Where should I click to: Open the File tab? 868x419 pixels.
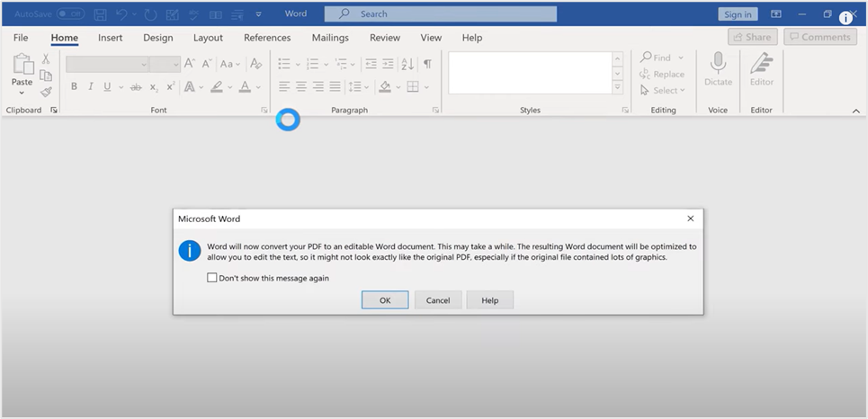pos(21,38)
